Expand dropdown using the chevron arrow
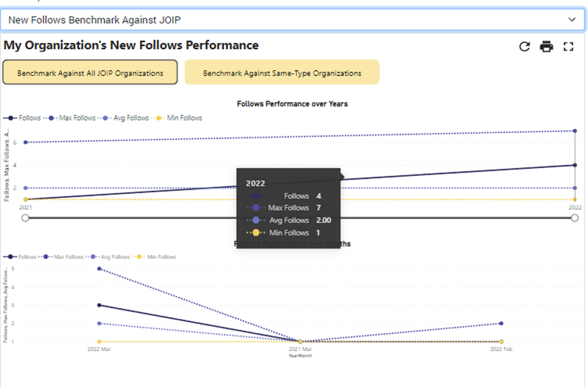 click(x=571, y=19)
